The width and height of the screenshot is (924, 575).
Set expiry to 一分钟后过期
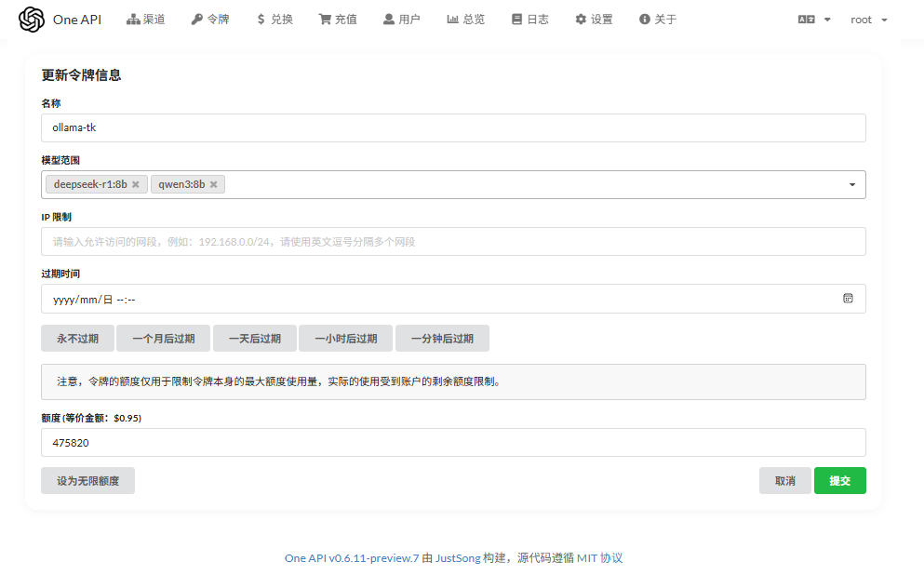click(442, 339)
